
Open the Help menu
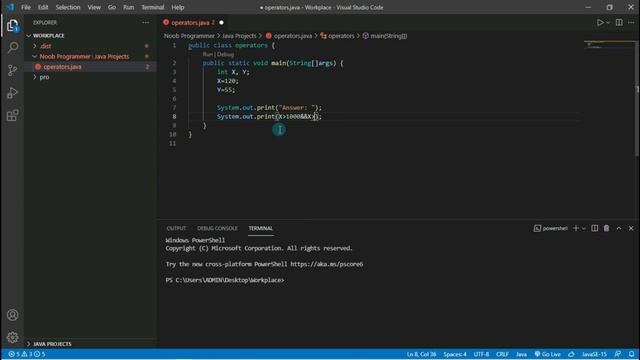(178, 7)
